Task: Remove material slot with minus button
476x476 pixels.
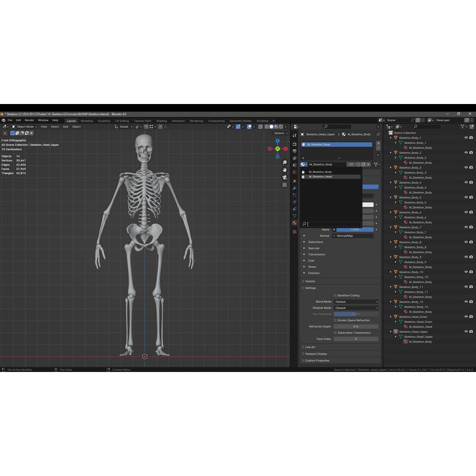Action: pyautogui.click(x=378, y=148)
